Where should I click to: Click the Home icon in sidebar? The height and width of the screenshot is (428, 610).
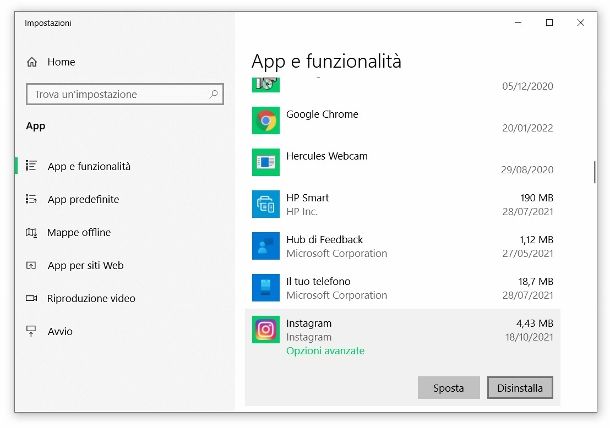[x=32, y=62]
